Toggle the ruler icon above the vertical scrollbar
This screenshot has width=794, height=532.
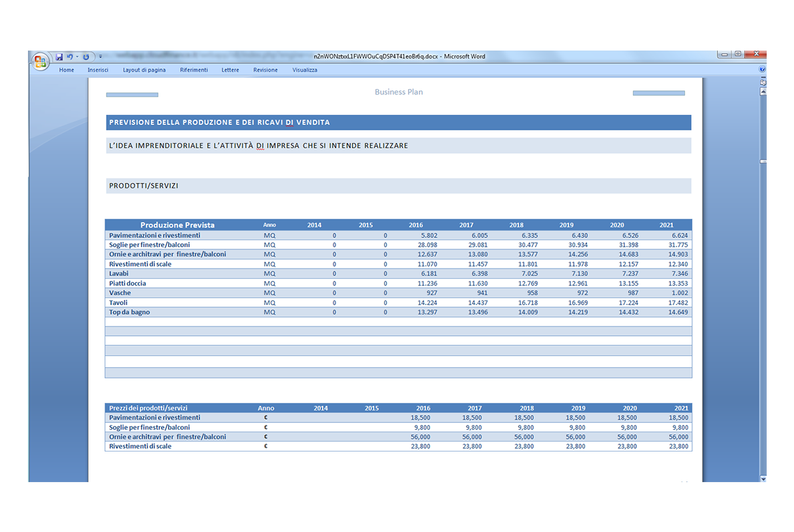[x=763, y=82]
